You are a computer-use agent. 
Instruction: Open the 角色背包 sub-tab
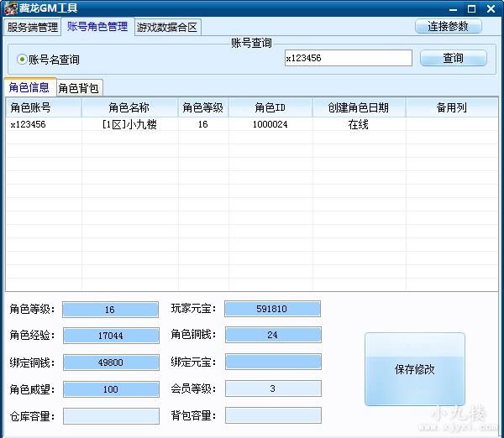pos(79,88)
